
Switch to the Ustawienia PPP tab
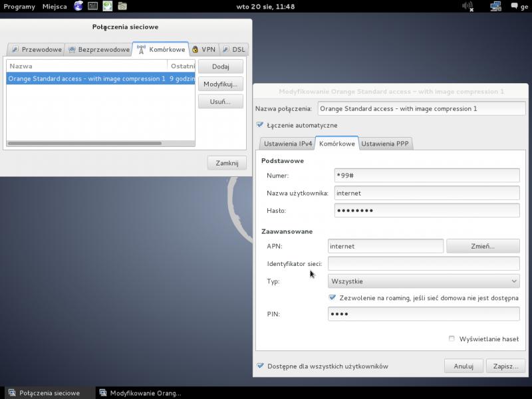coord(384,144)
